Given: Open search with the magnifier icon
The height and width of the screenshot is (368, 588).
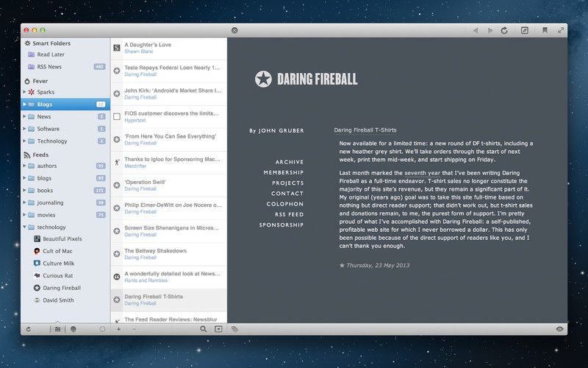Looking at the screenshot, I should 204,329.
